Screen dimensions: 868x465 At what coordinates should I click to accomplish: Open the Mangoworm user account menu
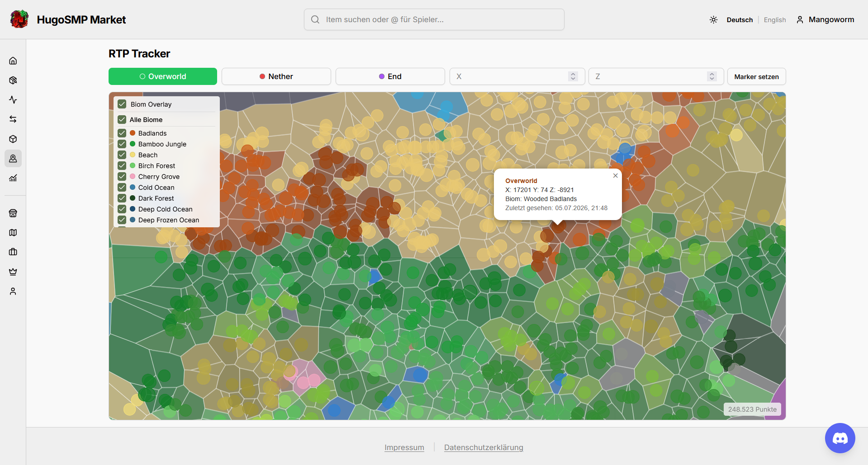click(x=825, y=20)
